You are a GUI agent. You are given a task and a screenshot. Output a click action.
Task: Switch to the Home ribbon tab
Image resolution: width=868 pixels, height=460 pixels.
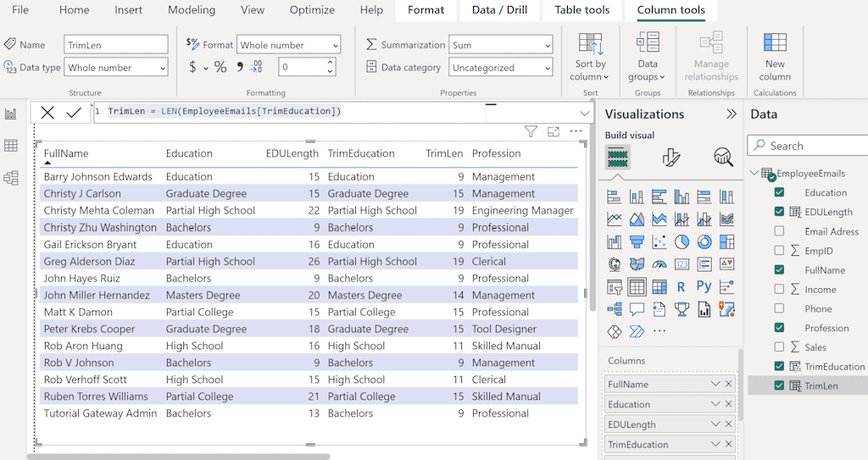pyautogui.click(x=75, y=10)
